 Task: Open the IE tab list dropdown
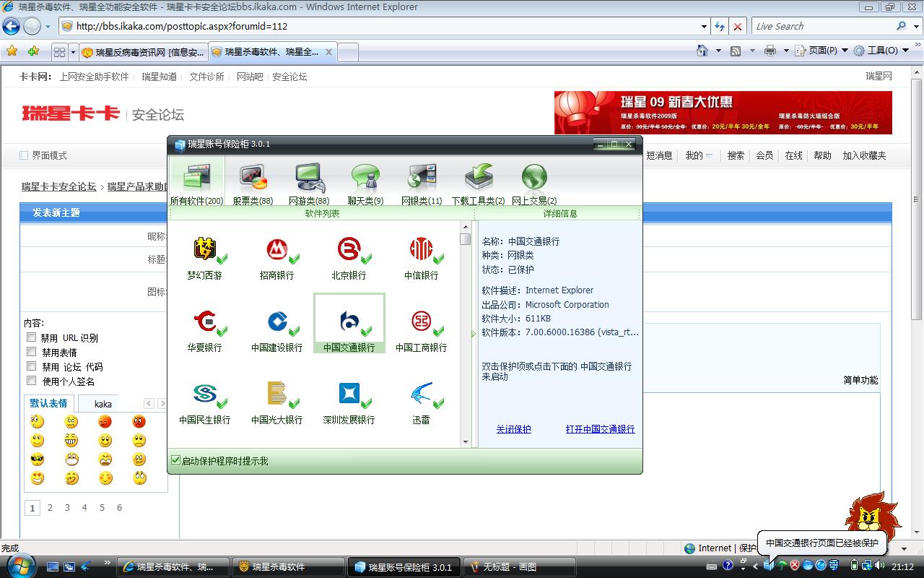[72, 52]
